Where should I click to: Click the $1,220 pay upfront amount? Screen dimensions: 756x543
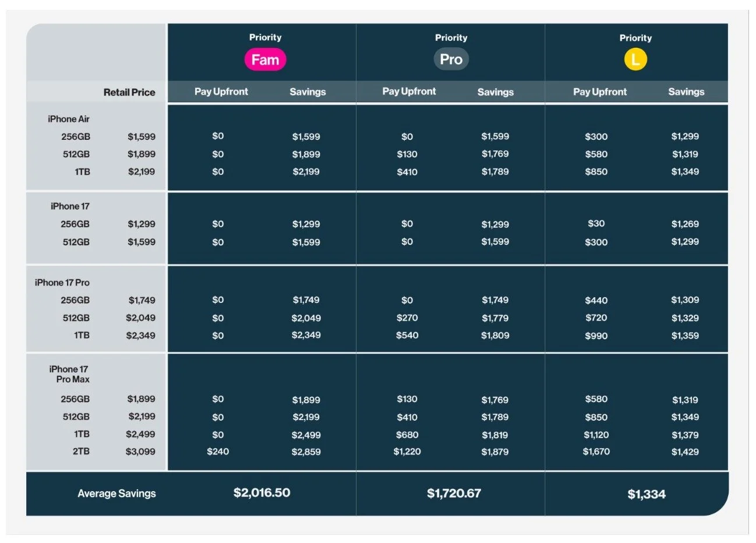click(407, 452)
